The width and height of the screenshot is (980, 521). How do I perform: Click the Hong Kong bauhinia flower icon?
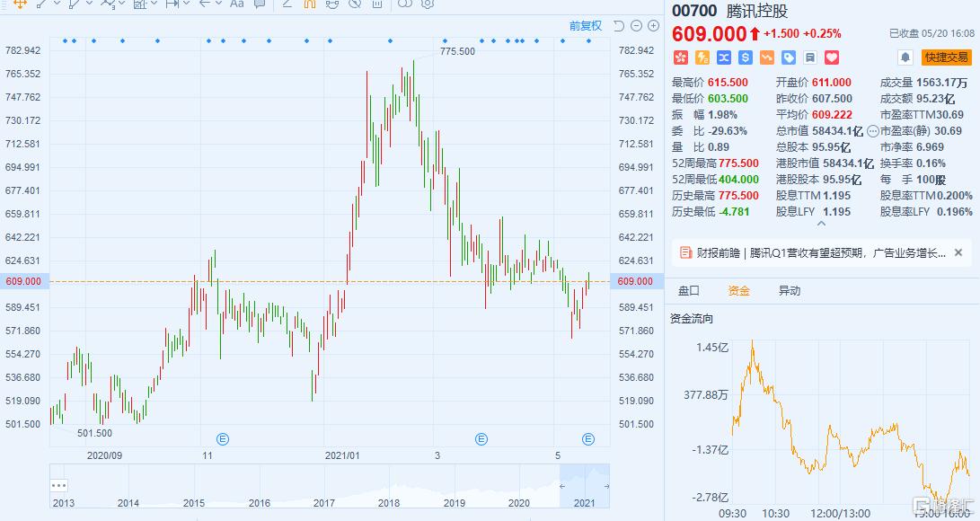681,57
